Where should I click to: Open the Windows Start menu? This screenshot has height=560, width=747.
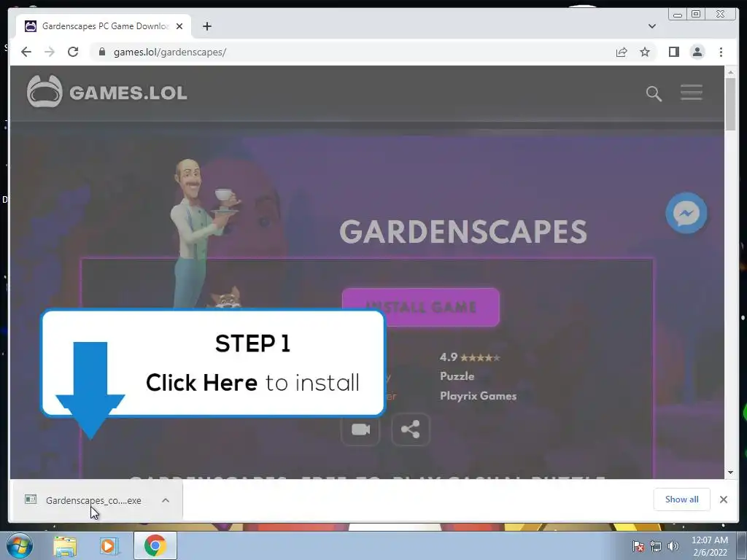pyautogui.click(x=20, y=545)
